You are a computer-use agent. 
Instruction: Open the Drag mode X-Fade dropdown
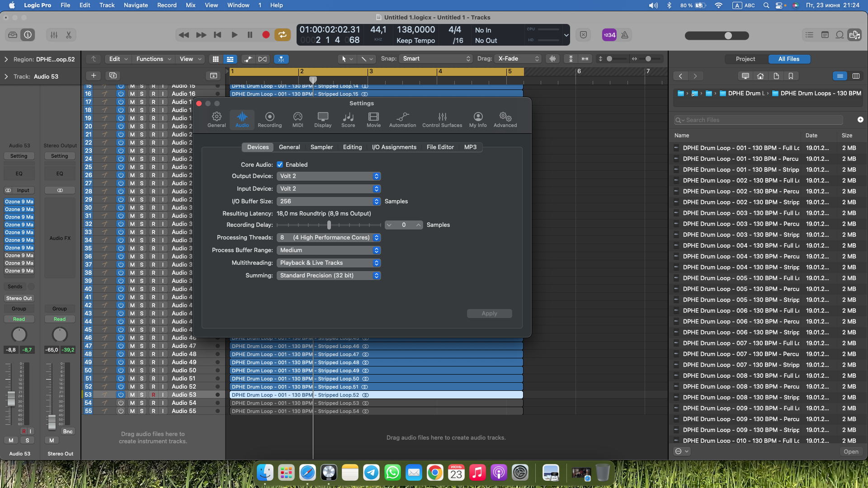click(518, 59)
